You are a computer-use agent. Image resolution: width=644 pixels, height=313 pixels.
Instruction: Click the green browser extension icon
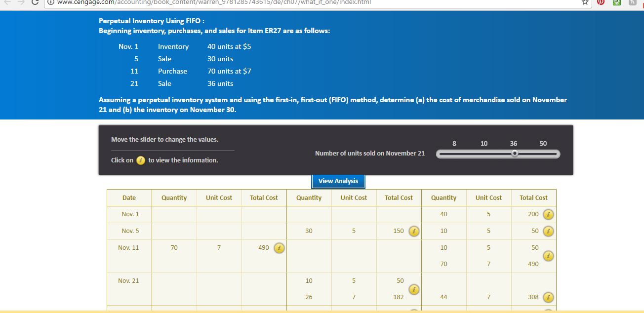coord(616,2)
